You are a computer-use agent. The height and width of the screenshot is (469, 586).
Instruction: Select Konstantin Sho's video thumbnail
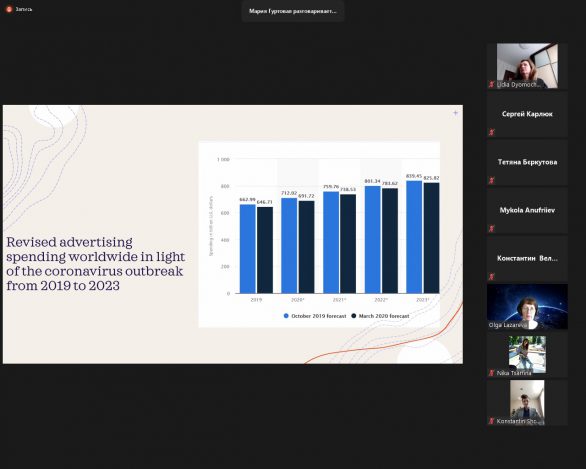click(x=527, y=402)
